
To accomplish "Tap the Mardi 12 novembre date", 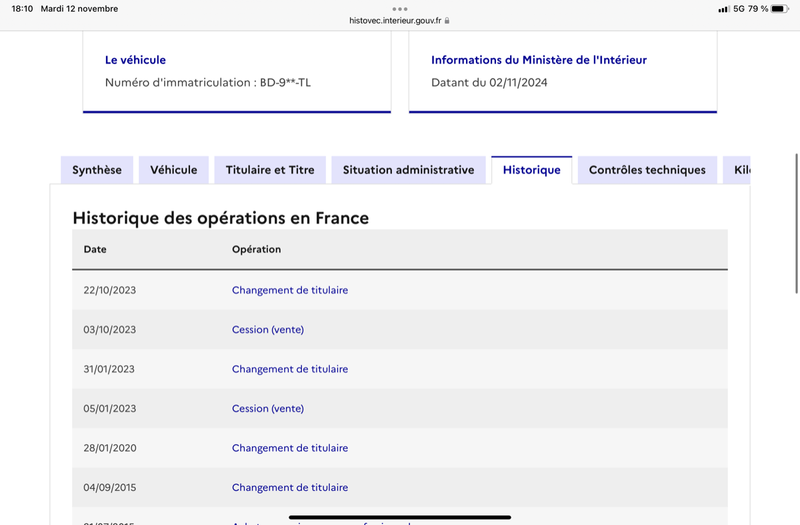I will [x=79, y=9].
